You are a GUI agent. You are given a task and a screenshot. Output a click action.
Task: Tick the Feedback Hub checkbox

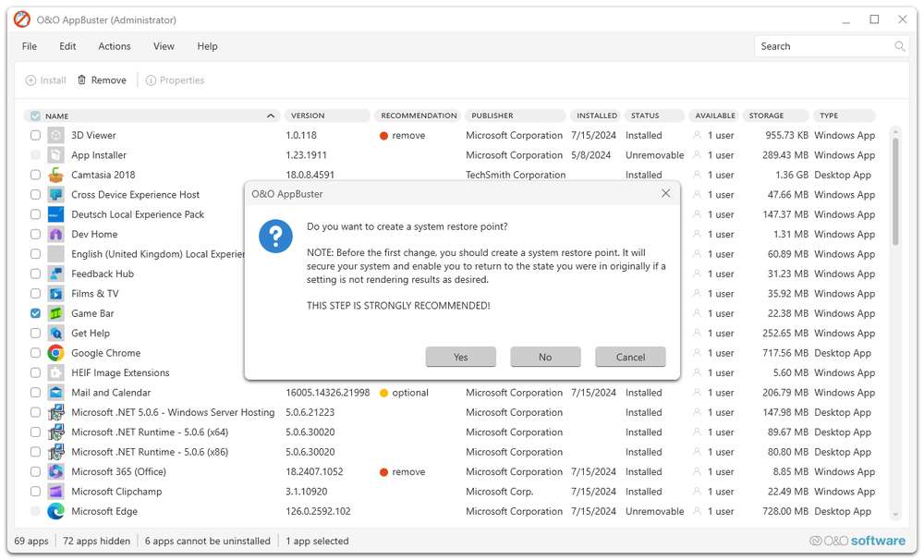point(35,274)
